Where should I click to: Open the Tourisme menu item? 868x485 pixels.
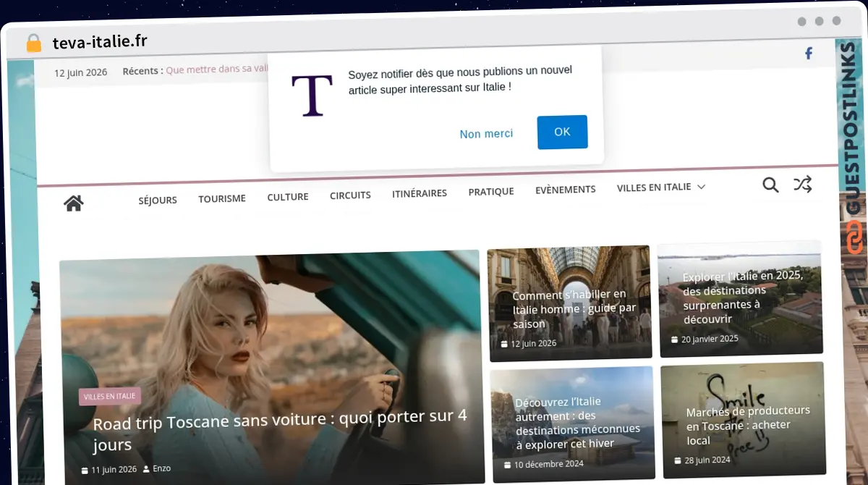pyautogui.click(x=222, y=198)
